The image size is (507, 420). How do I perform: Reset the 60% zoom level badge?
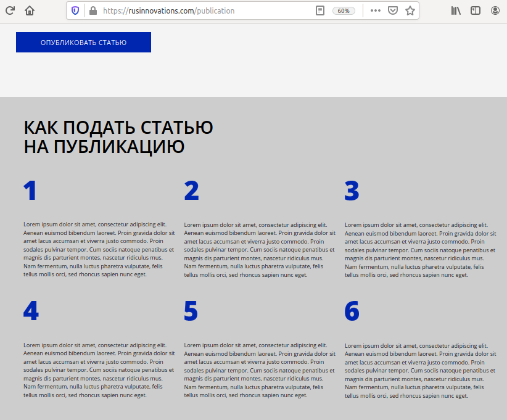pyautogui.click(x=344, y=10)
